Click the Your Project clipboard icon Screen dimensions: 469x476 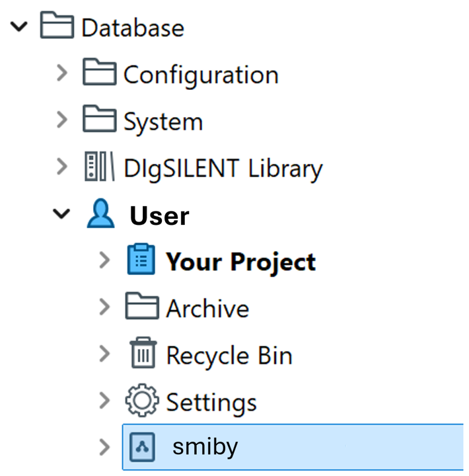pyautogui.click(x=141, y=261)
